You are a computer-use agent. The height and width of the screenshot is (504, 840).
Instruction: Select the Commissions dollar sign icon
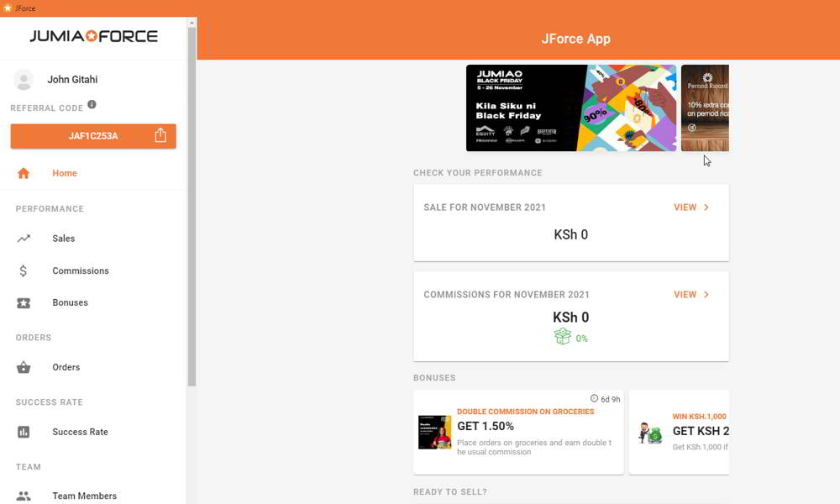tap(23, 270)
